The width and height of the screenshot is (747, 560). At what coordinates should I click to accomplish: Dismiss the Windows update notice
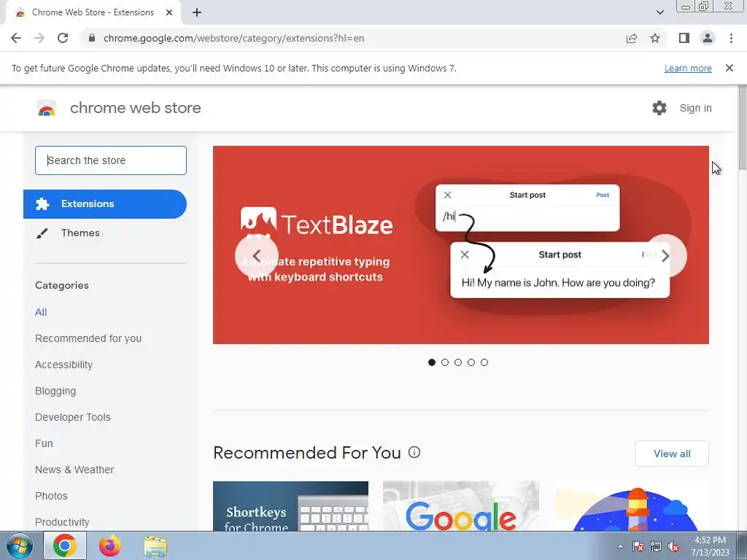pos(729,68)
